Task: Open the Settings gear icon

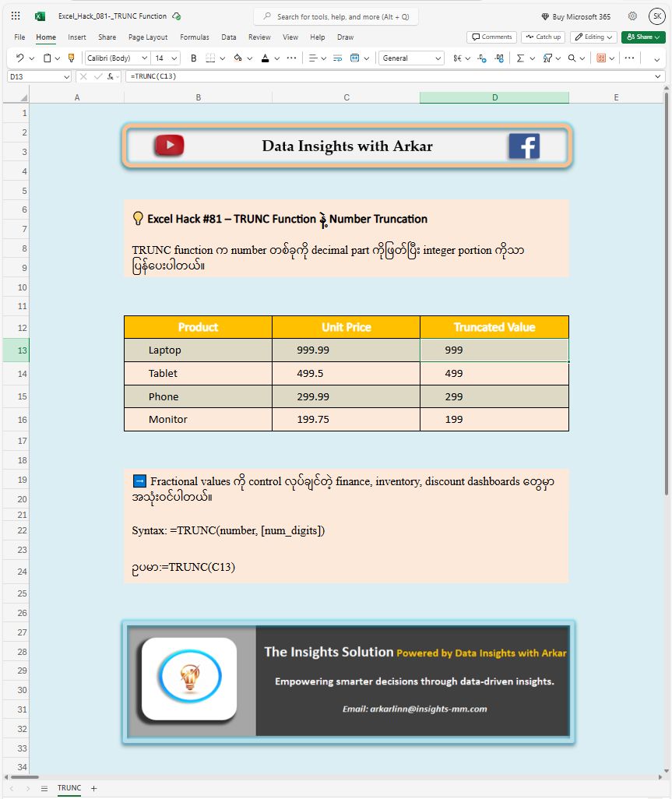Action: 632,16
